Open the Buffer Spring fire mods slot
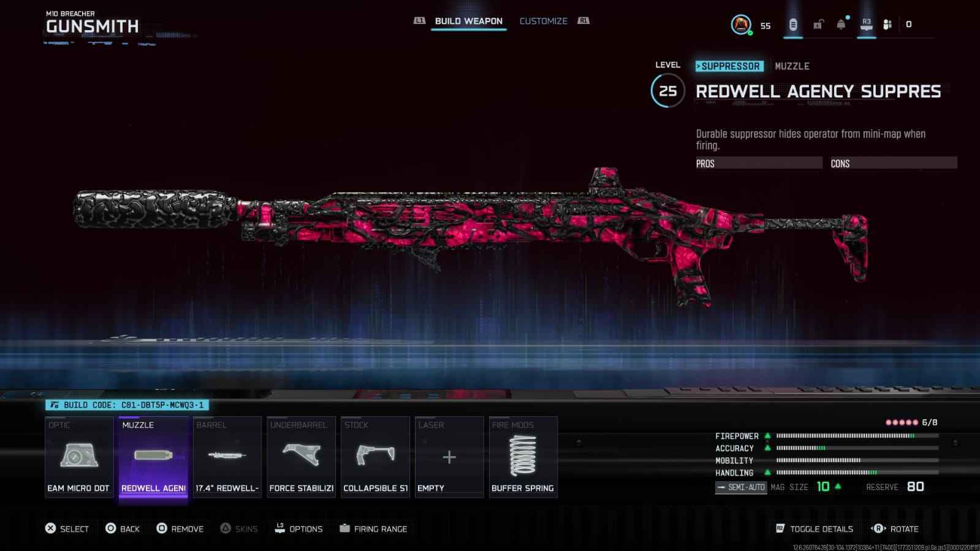The image size is (980, 551). click(x=523, y=457)
